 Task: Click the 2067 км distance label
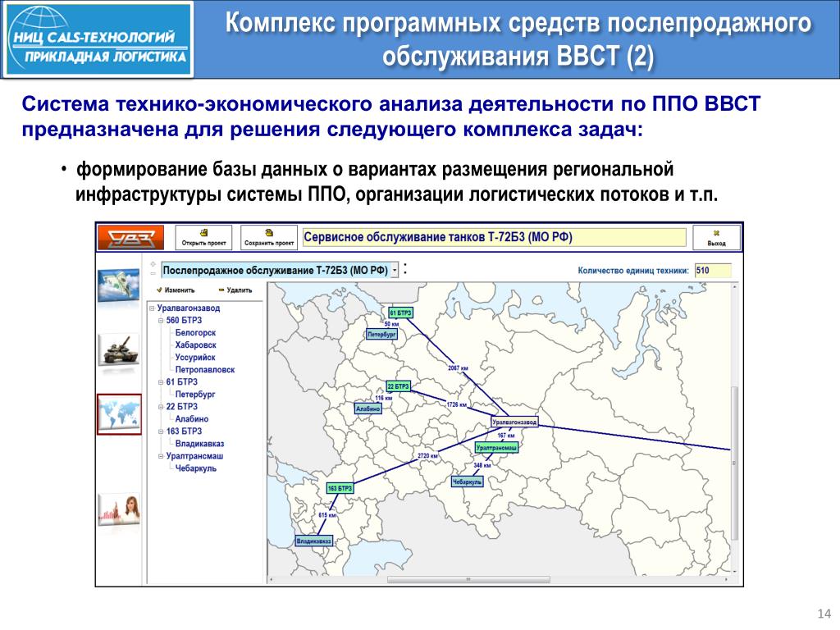coord(458,368)
